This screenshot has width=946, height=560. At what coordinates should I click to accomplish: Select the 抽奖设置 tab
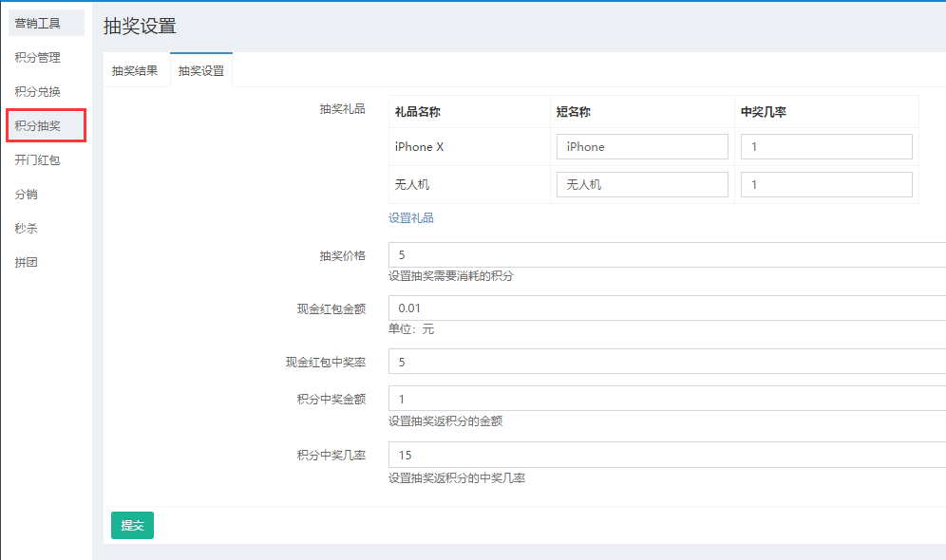pos(201,70)
